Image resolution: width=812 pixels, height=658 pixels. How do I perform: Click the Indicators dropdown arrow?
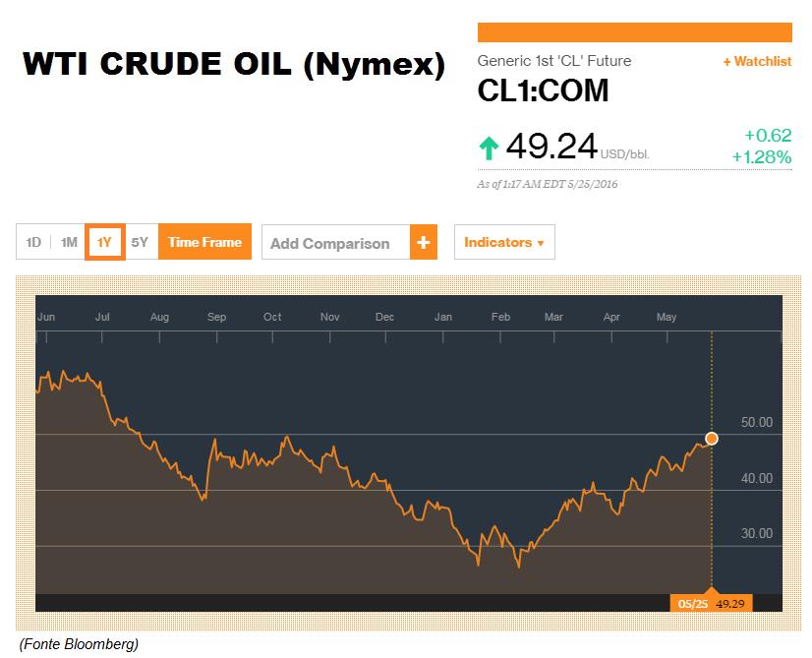[541, 243]
